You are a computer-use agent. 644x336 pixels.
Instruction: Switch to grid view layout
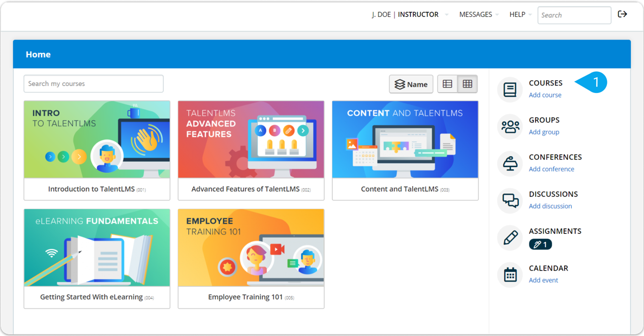point(468,84)
